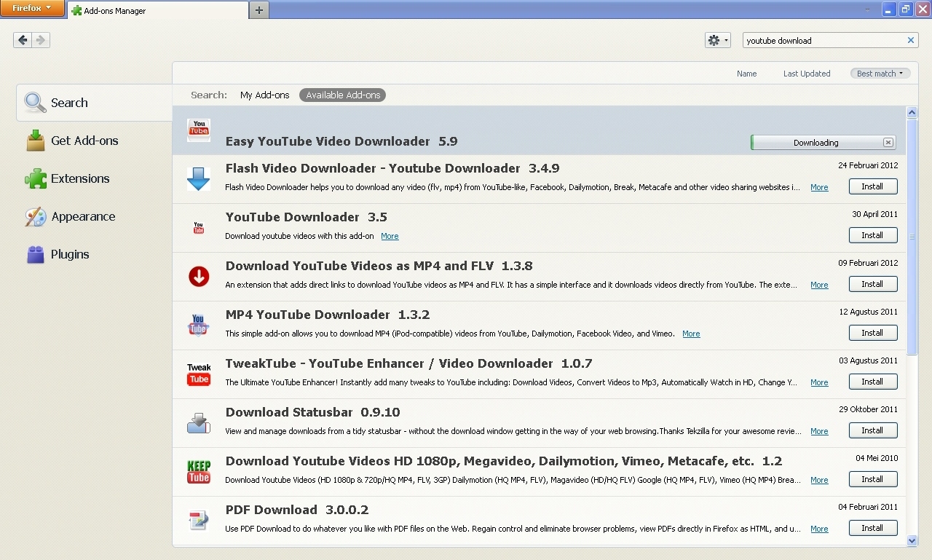Go back with the left arrow button
The image size is (932, 560).
(23, 40)
